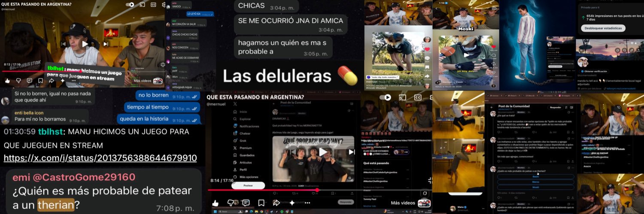Open Más videos on the 8:13 player

pyautogui.click(x=148, y=81)
